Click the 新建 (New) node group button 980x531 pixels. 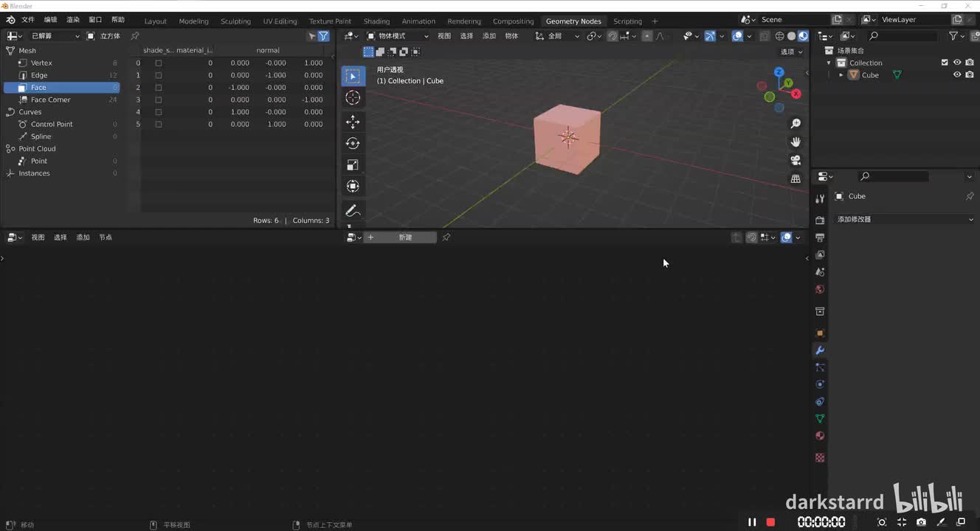(x=405, y=237)
